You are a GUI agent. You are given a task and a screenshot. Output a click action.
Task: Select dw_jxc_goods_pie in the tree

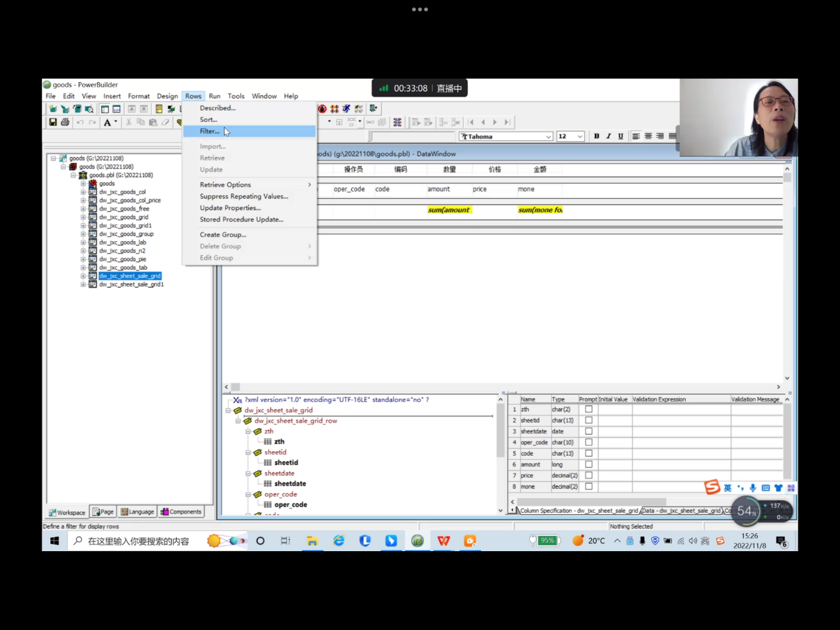pyautogui.click(x=123, y=259)
